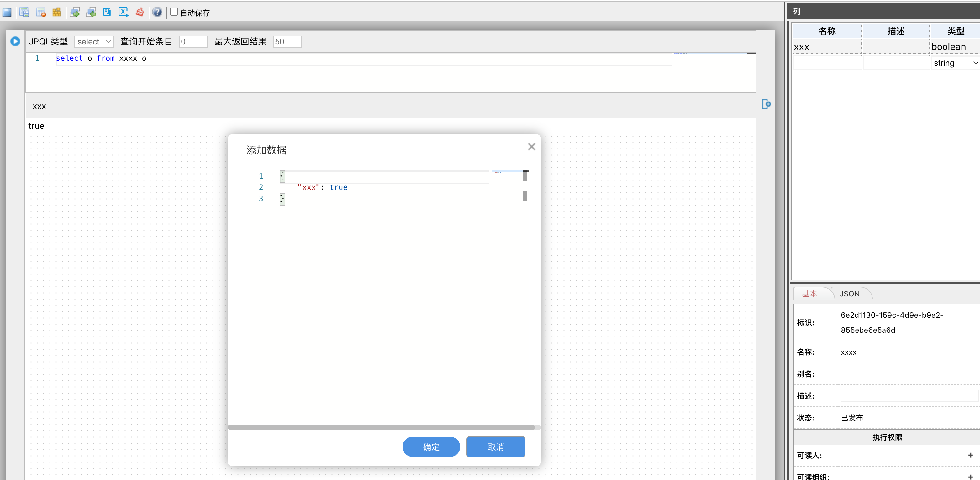Image resolution: width=980 pixels, height=480 pixels.
Task: Switch to the JSON tab
Action: 849,294
